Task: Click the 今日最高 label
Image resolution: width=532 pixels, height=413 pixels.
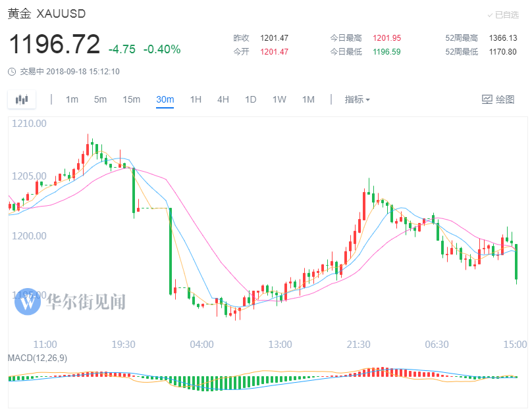Action: (346, 38)
